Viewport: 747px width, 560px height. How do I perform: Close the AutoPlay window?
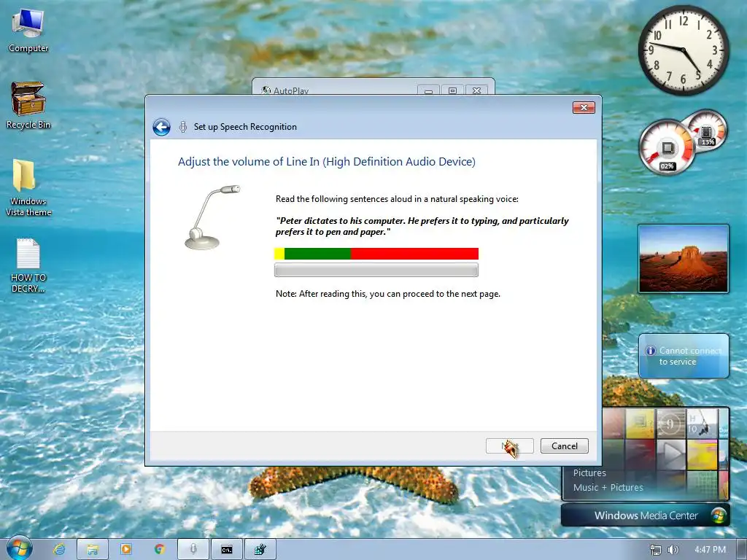tap(476, 90)
